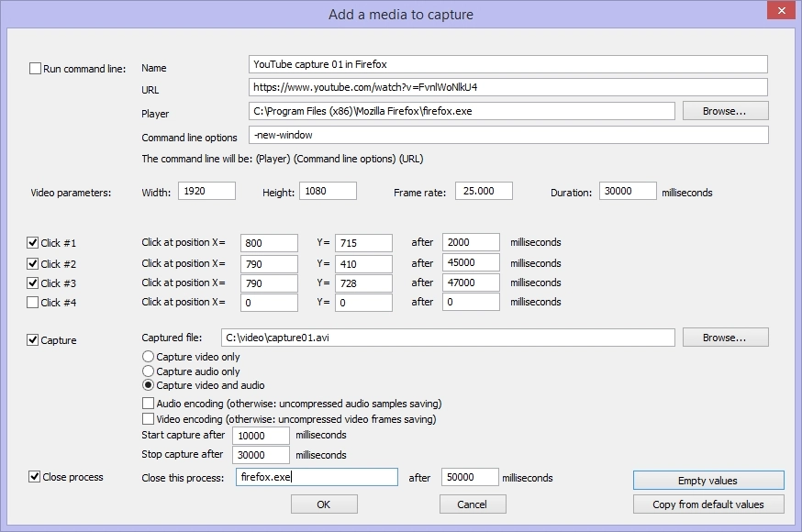
Task: Enable the Audio encoding checkbox
Action: (x=148, y=404)
